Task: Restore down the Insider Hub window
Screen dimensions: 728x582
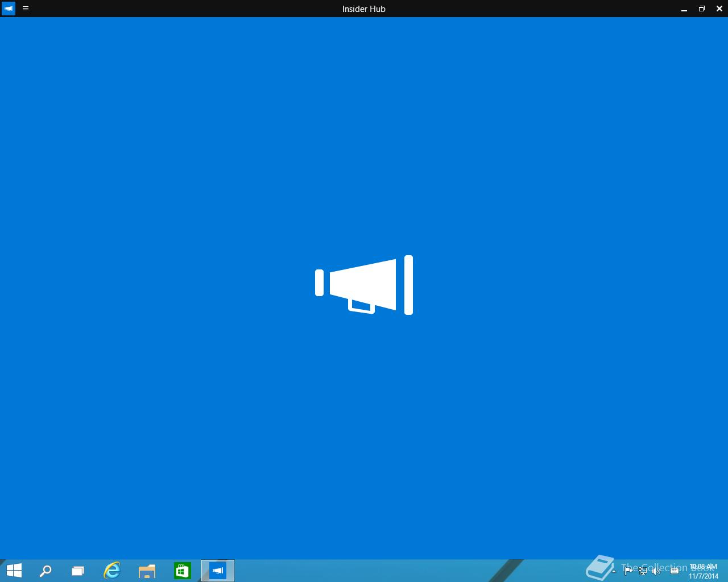Action: coord(702,9)
